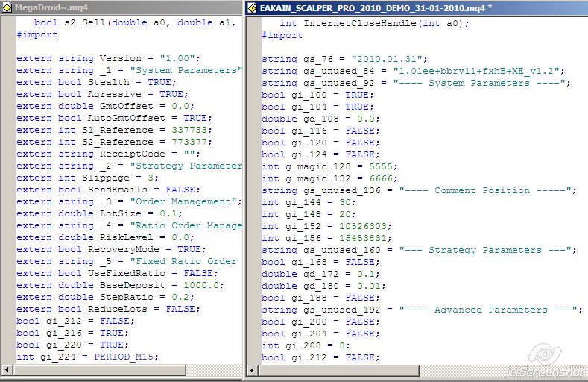Activate the MegaDroid~.mq4 title bar
The height and width of the screenshot is (382, 588).
(121, 7)
